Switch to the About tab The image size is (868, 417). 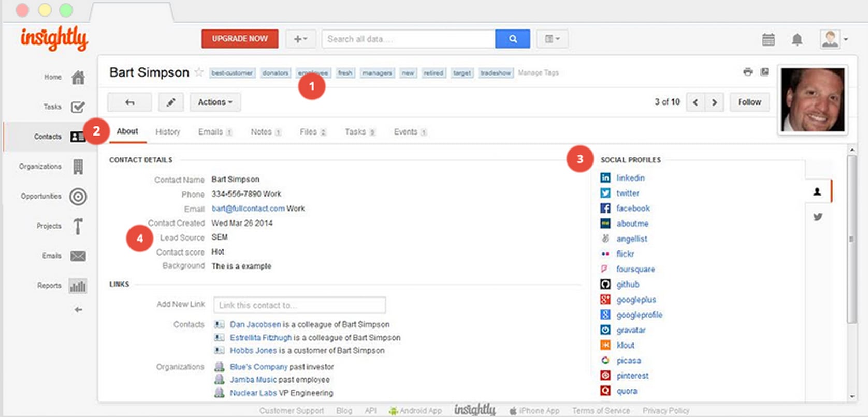[x=127, y=131]
